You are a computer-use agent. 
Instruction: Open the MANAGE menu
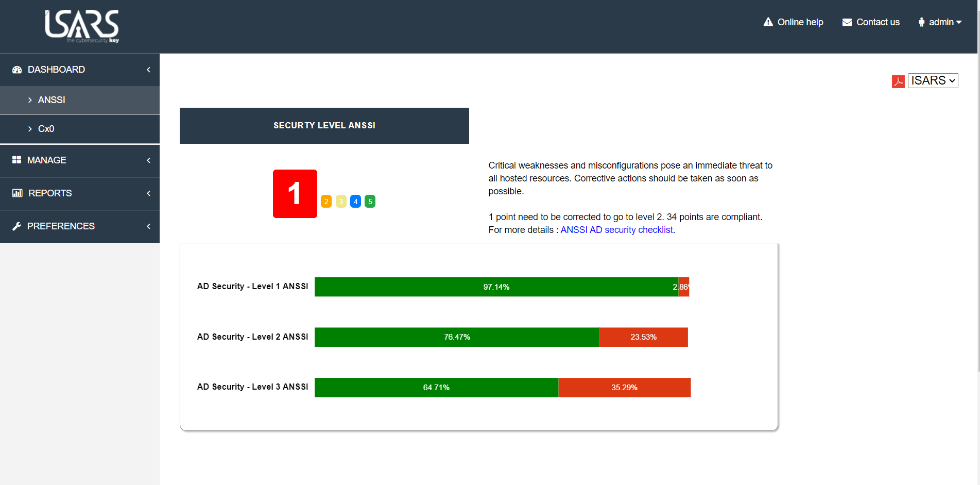80,160
